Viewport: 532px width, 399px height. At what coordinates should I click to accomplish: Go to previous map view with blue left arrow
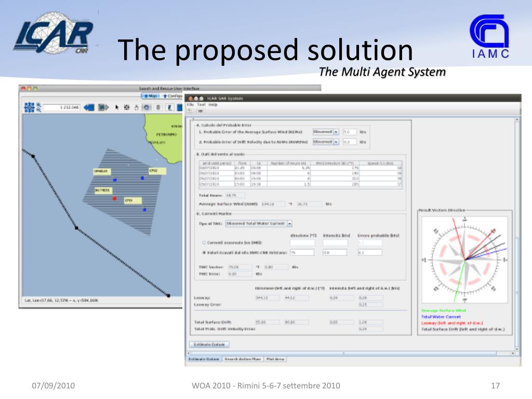[x=89, y=108]
